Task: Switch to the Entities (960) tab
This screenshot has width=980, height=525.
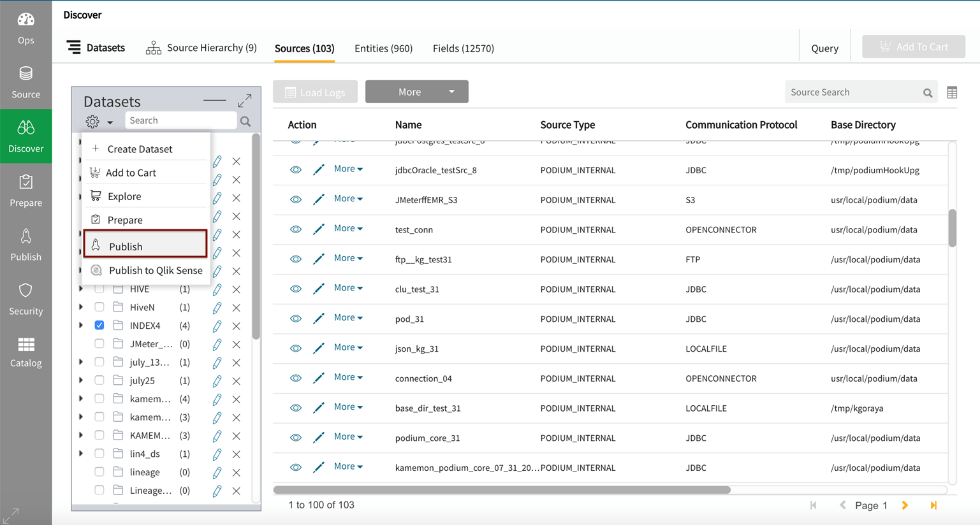Action: click(383, 48)
